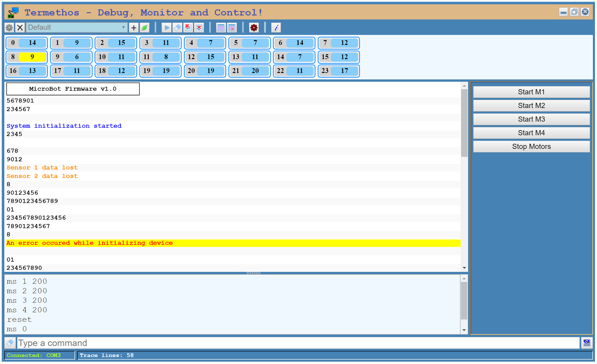Click Start M3 motor button
This screenshot has width=597, height=364.
coord(532,119)
